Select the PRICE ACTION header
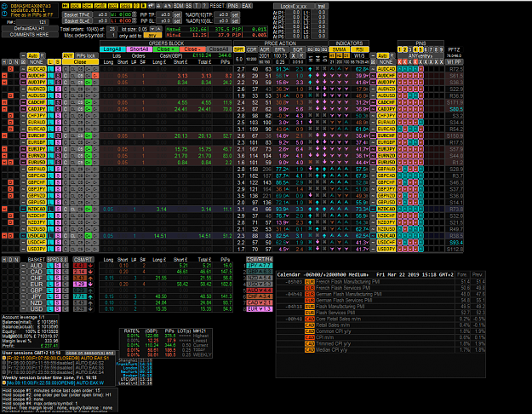Screen dimensions: 532x414 pyautogui.click(x=280, y=43)
